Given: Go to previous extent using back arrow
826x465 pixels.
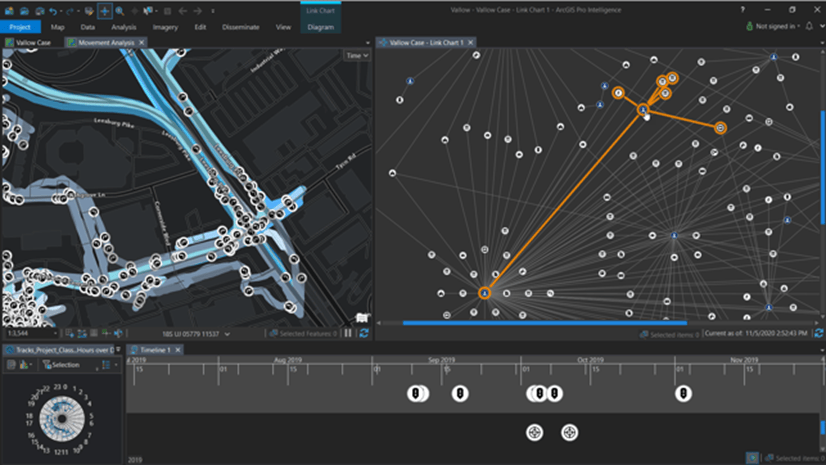Looking at the screenshot, I should [x=182, y=11].
